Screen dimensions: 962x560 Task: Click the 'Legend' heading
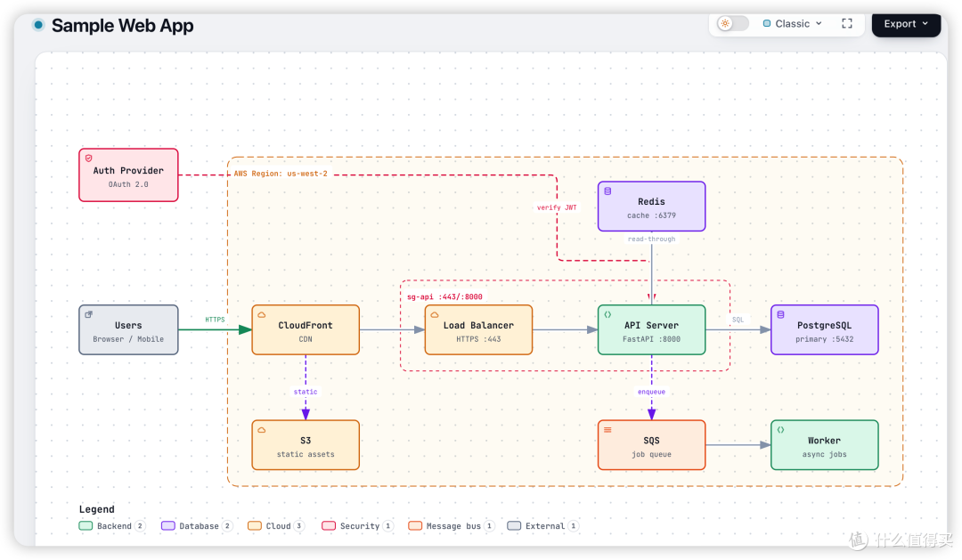tap(97, 509)
